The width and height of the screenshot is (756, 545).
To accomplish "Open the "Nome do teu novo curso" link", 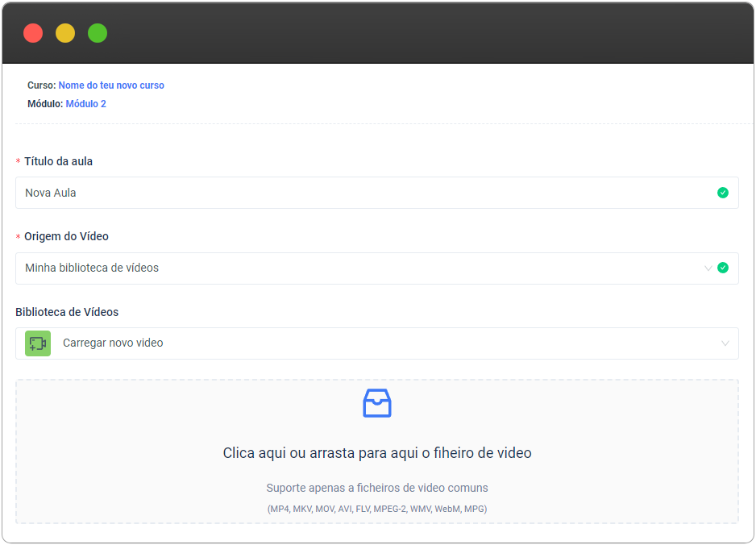I will tap(111, 85).
